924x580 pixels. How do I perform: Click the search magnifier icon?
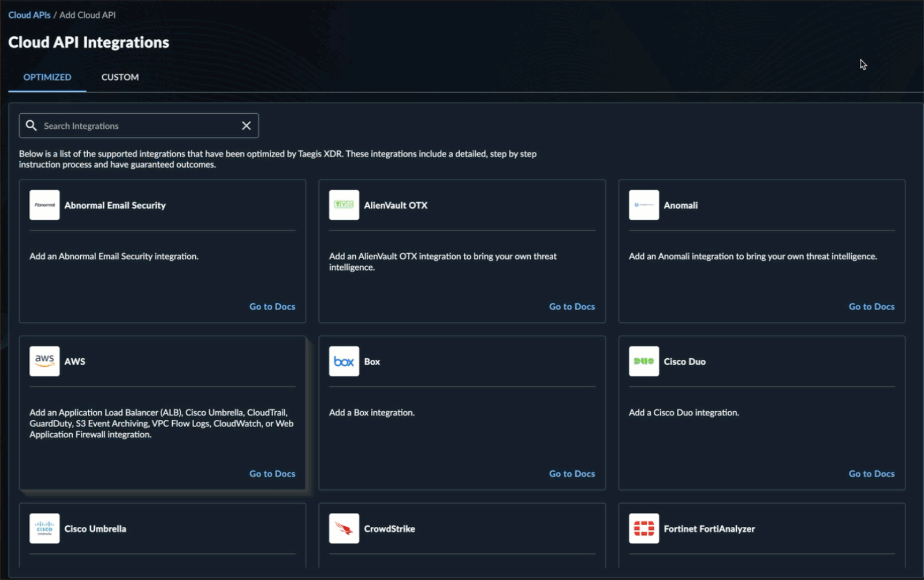pyautogui.click(x=31, y=125)
